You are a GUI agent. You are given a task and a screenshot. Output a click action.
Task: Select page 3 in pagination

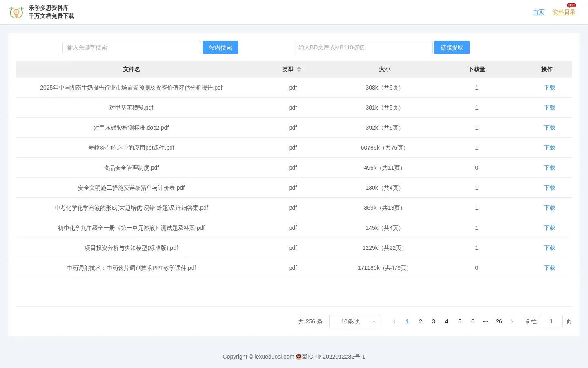(x=434, y=321)
